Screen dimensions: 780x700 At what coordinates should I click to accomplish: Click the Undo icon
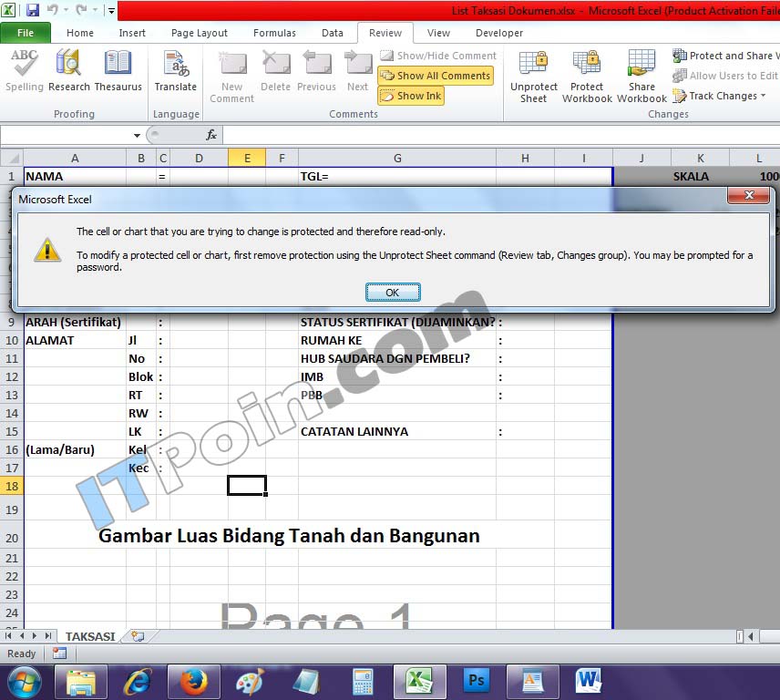click(52, 9)
